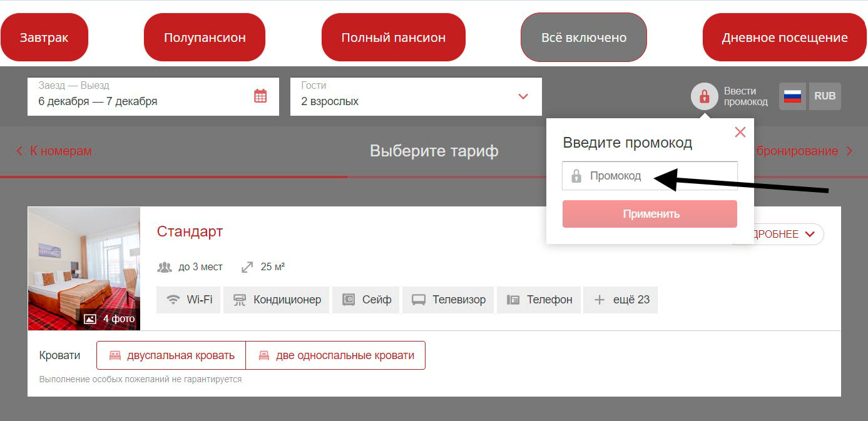Expand the Гости guests dropdown
Screen dimensions: 868x421
click(416, 96)
